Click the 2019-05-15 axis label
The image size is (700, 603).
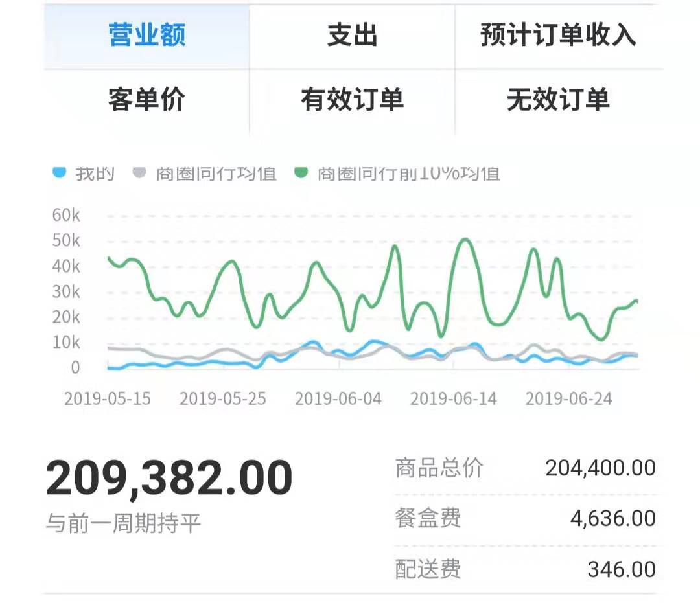coord(109,398)
